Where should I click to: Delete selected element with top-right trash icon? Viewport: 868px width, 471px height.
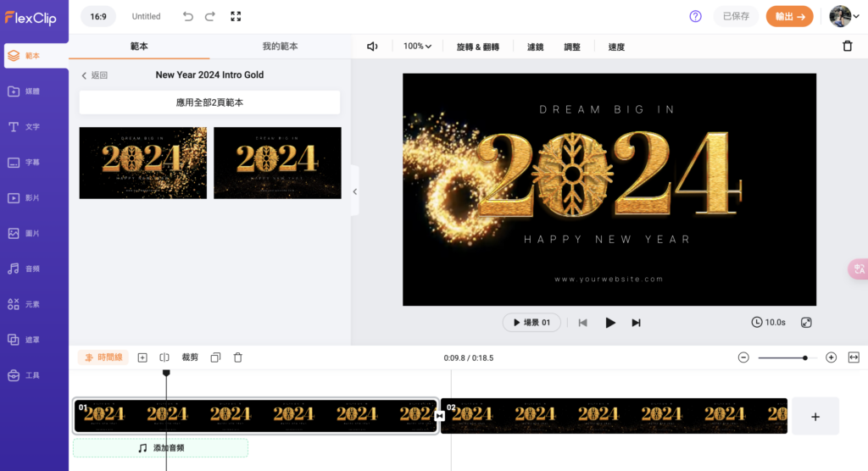848,46
